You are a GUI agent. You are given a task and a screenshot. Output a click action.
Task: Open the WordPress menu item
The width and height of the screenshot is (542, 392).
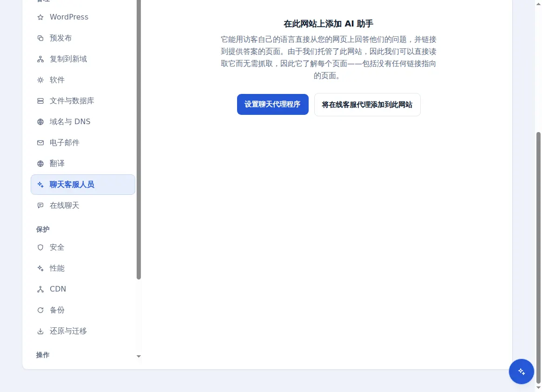pyautogui.click(x=83, y=17)
